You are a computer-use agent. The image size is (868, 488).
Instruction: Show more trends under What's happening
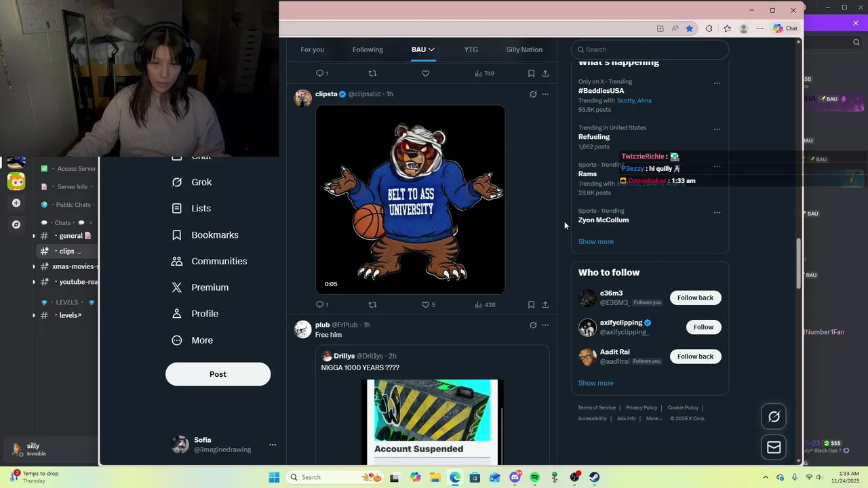pyautogui.click(x=595, y=242)
